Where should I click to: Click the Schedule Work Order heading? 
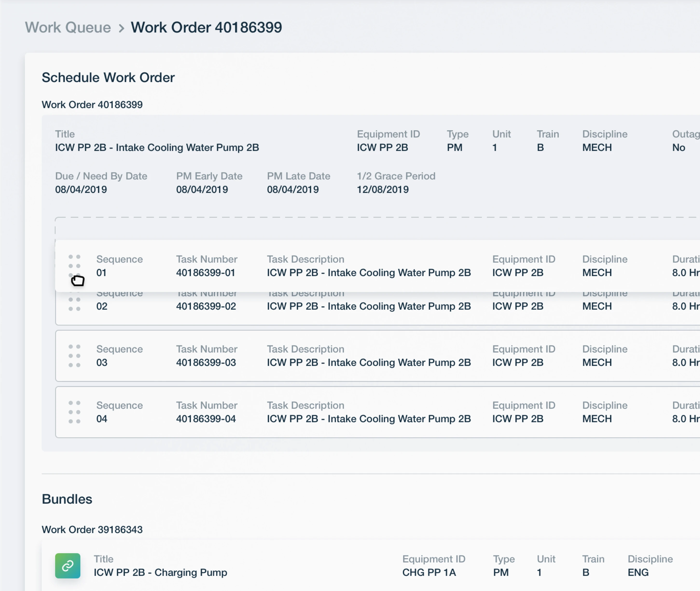[108, 77]
